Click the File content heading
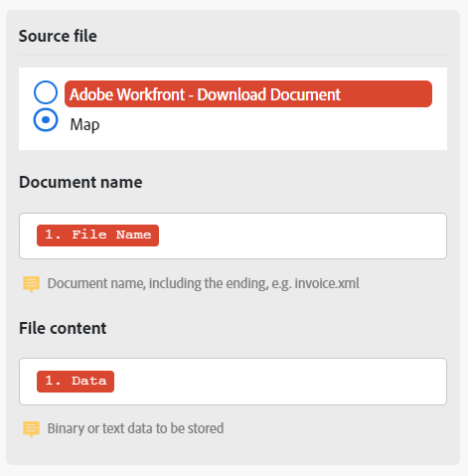 click(x=63, y=328)
